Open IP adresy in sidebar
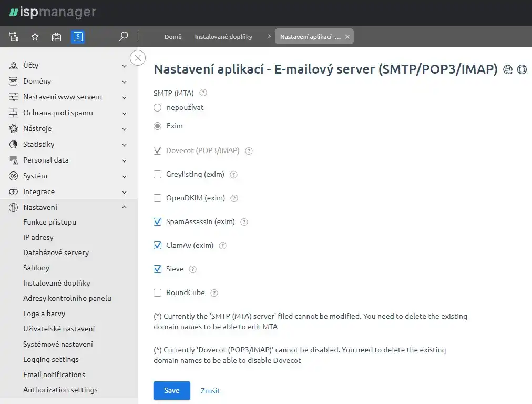532x404 pixels. (x=38, y=237)
